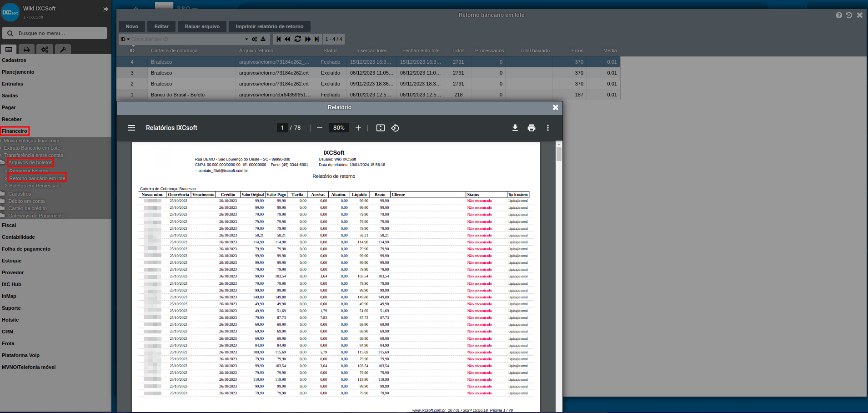Screen dimensions: 868x413
Task: Open the wrench tools tab in sidebar
Action: (63, 49)
